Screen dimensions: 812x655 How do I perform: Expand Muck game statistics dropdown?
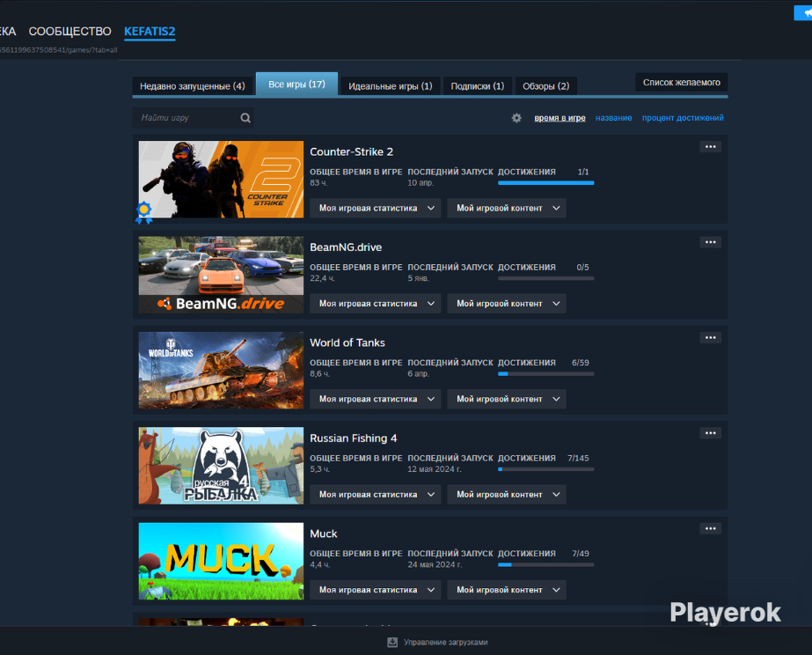375,590
